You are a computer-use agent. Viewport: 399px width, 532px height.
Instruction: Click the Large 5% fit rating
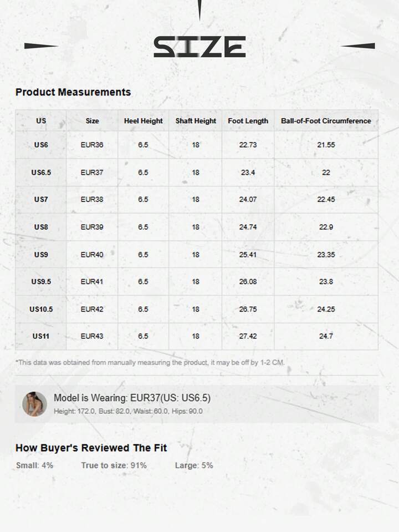pyautogui.click(x=194, y=465)
